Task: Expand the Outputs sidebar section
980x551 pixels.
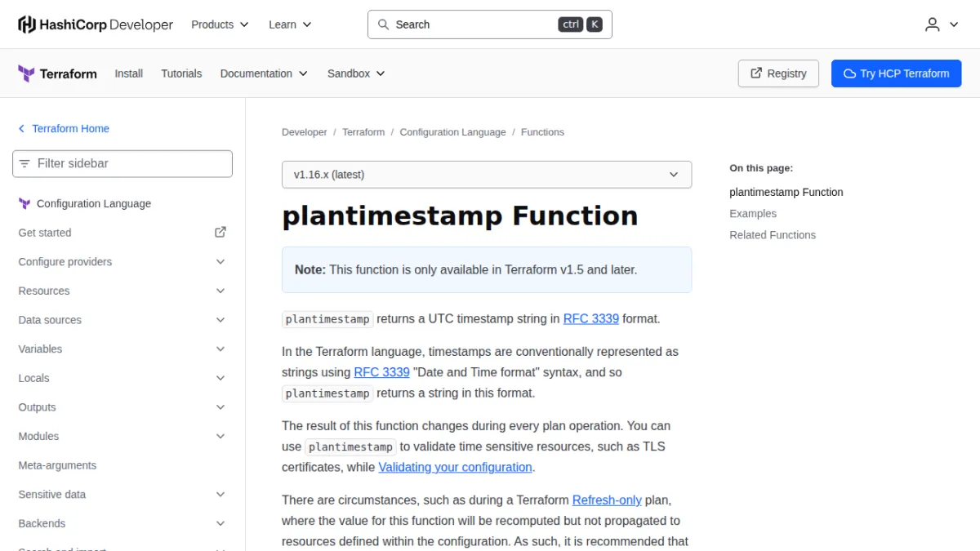Action: [122, 407]
